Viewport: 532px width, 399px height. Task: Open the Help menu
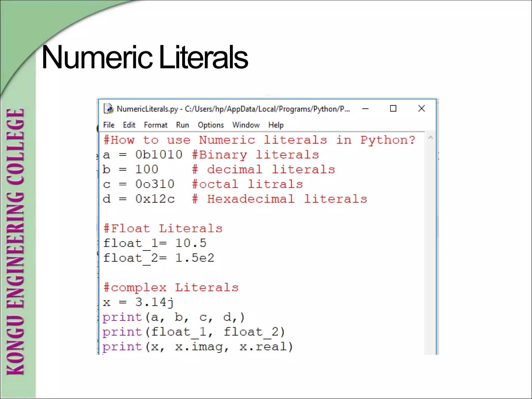[276, 125]
